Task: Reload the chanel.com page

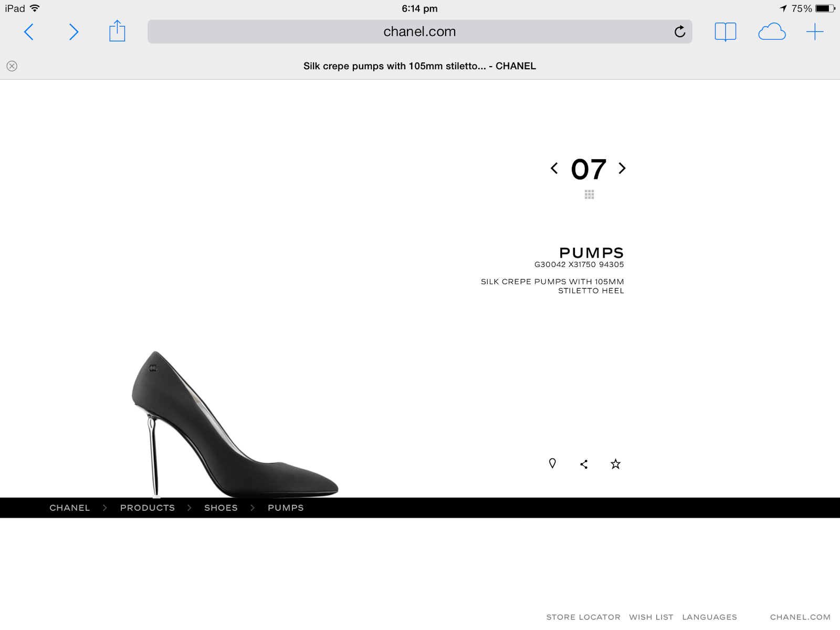Action: [680, 31]
